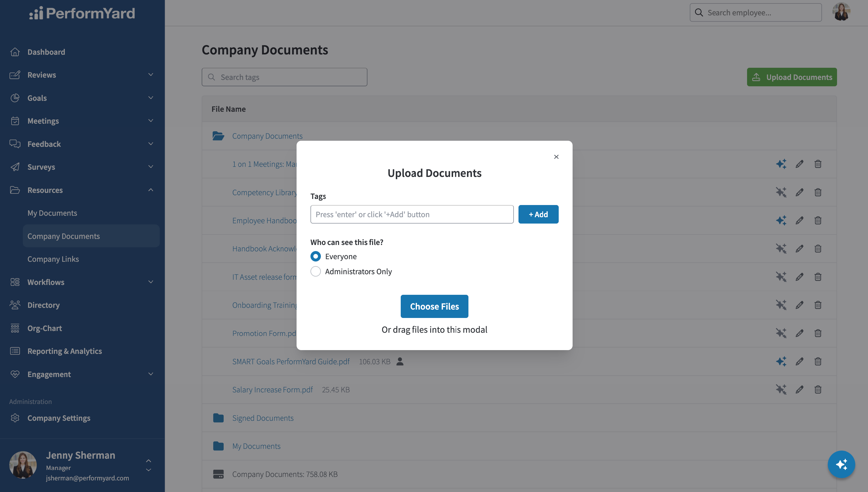Open My Documents in sidebar
The height and width of the screenshot is (492, 868).
click(52, 213)
